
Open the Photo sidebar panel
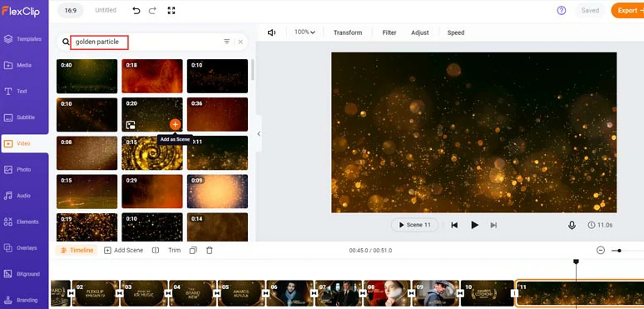point(18,170)
